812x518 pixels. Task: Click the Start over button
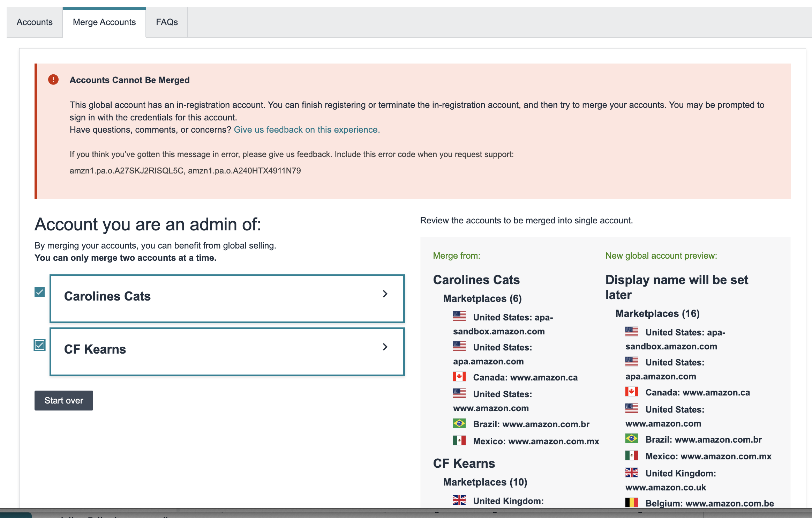tap(64, 400)
